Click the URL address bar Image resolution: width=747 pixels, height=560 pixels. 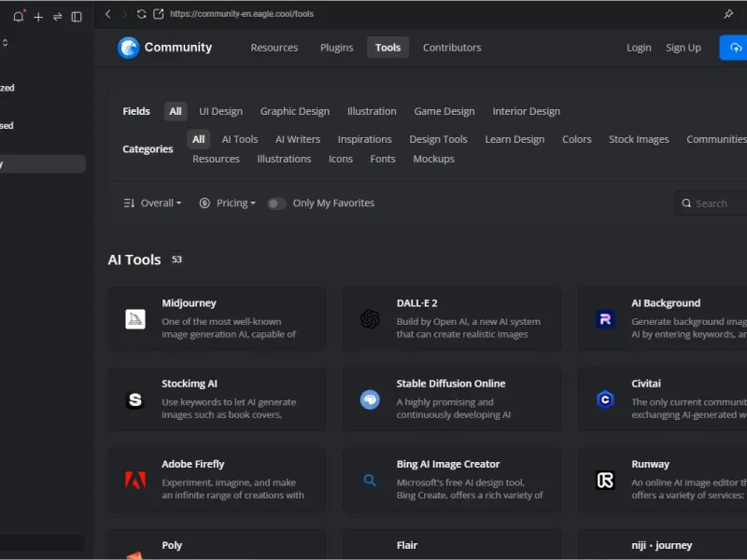point(242,14)
